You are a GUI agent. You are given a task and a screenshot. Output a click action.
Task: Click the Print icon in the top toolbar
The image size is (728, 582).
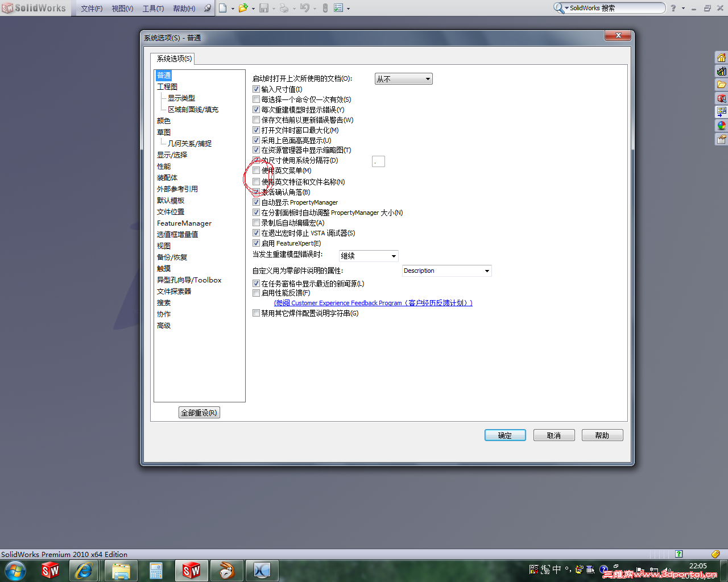point(284,8)
